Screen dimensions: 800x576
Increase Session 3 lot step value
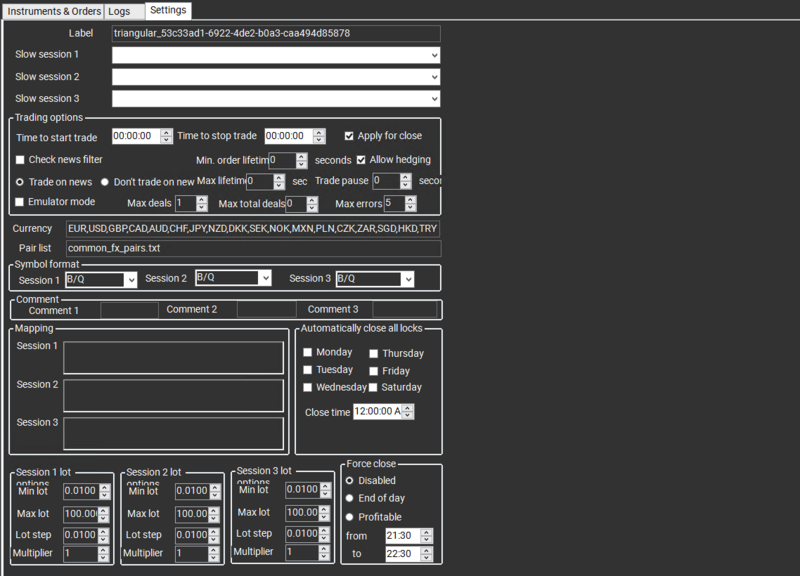pos(324,528)
